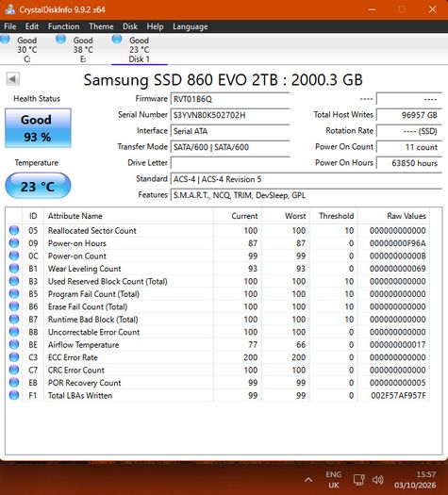
Task: Click the Current column header
Action: click(238, 216)
